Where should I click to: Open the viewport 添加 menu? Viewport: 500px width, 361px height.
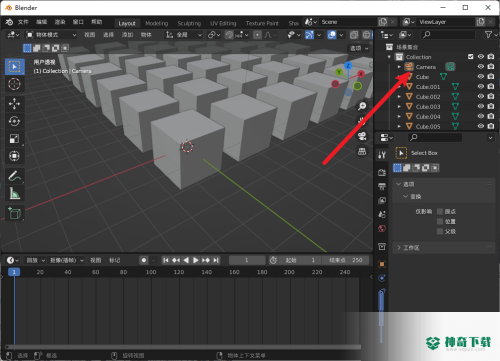pyautogui.click(x=127, y=35)
